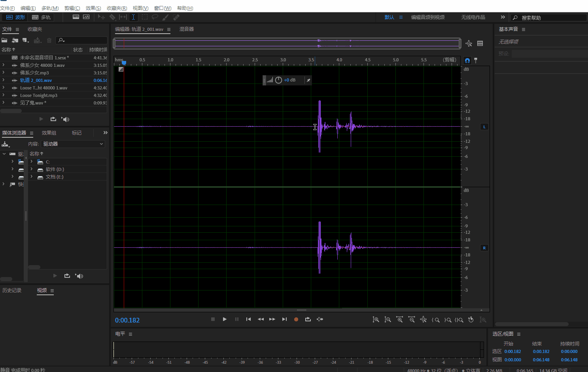588x372 pixels.
Task: Click the new file icon in Files panel
Action: (26, 40)
